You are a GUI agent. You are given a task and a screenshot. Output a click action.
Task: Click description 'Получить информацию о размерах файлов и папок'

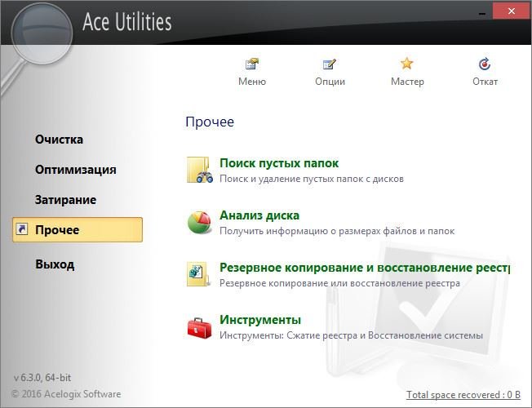(x=337, y=231)
